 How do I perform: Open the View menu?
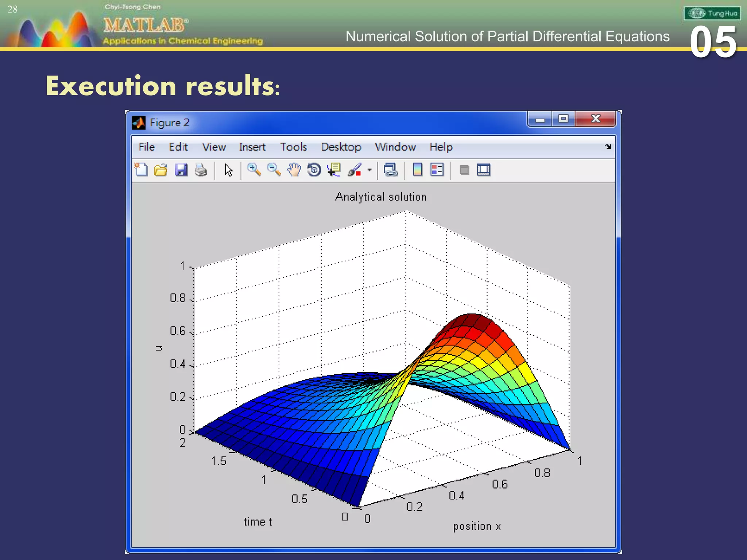214,147
